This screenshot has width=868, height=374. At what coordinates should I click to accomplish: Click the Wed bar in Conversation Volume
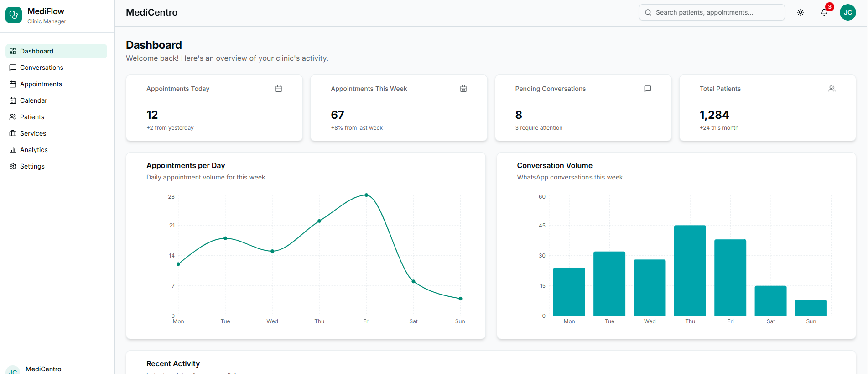tap(650, 288)
